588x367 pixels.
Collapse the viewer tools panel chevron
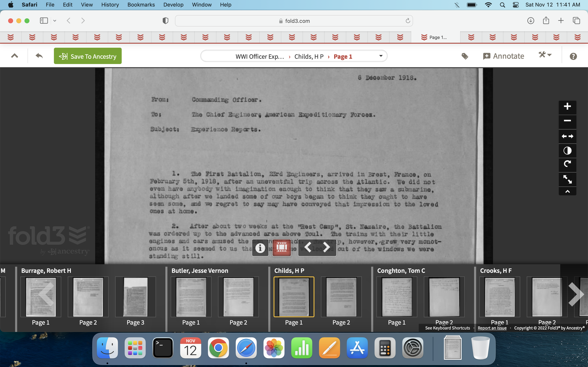pyautogui.click(x=567, y=191)
